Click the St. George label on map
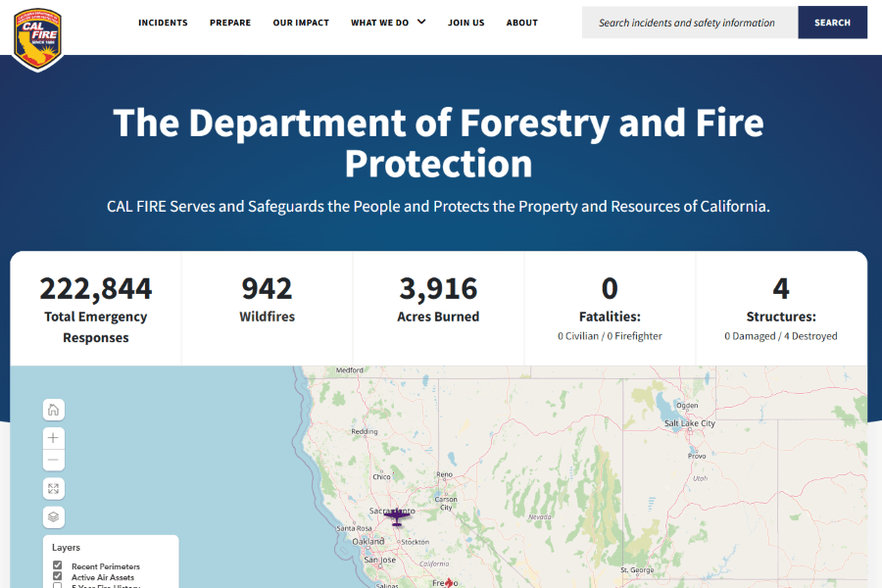The image size is (882, 588). pyautogui.click(x=637, y=570)
